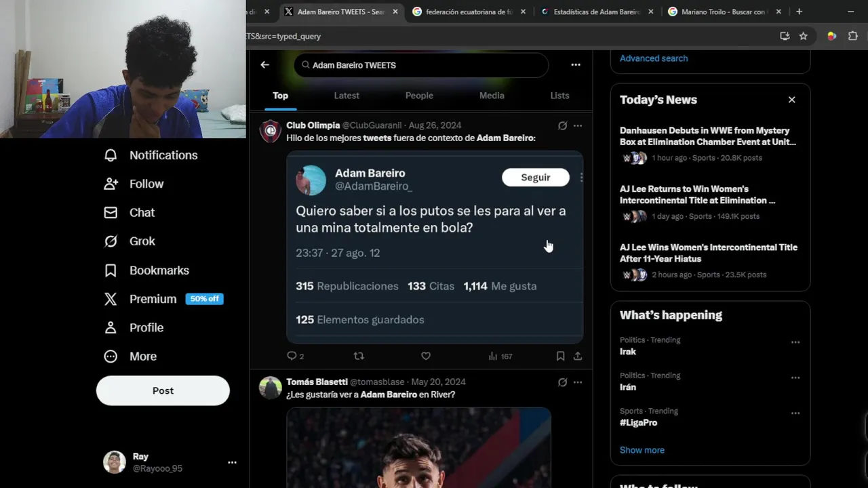Open more options for Irak trend
Image resolution: width=868 pixels, height=488 pixels.
point(795,342)
